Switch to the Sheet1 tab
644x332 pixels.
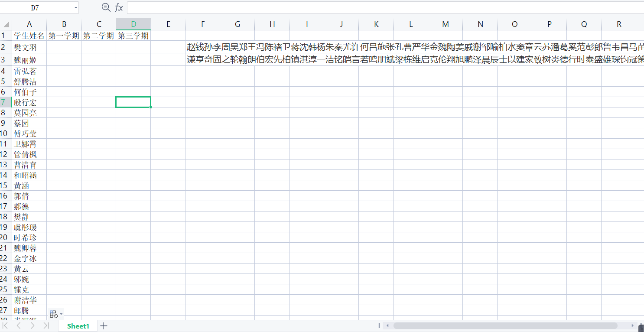point(78,326)
